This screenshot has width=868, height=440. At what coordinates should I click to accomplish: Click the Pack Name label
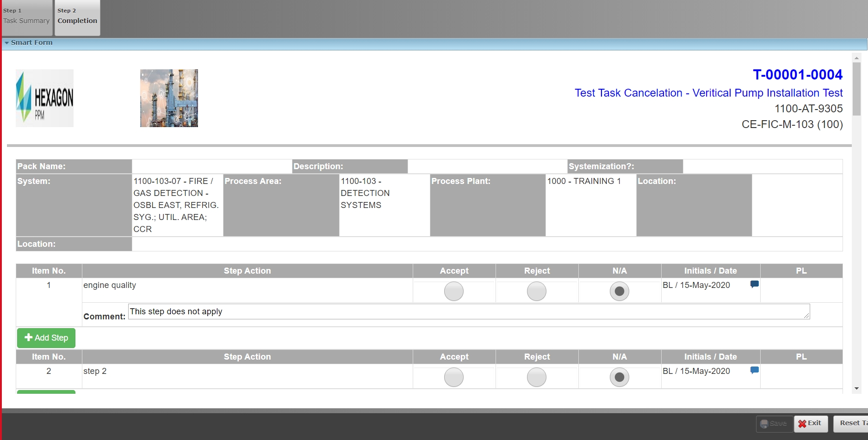coord(41,166)
